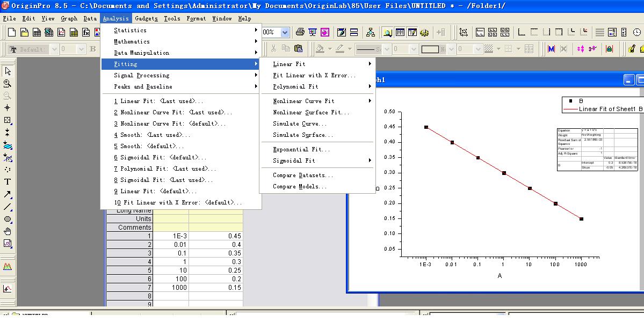The height and width of the screenshot is (322, 644).
Task: Open the font name Default dropdown
Action: pyautogui.click(x=54, y=49)
